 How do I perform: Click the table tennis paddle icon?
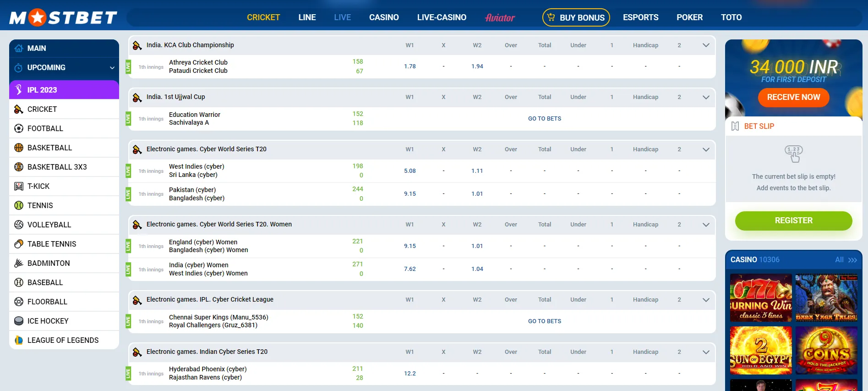click(19, 244)
